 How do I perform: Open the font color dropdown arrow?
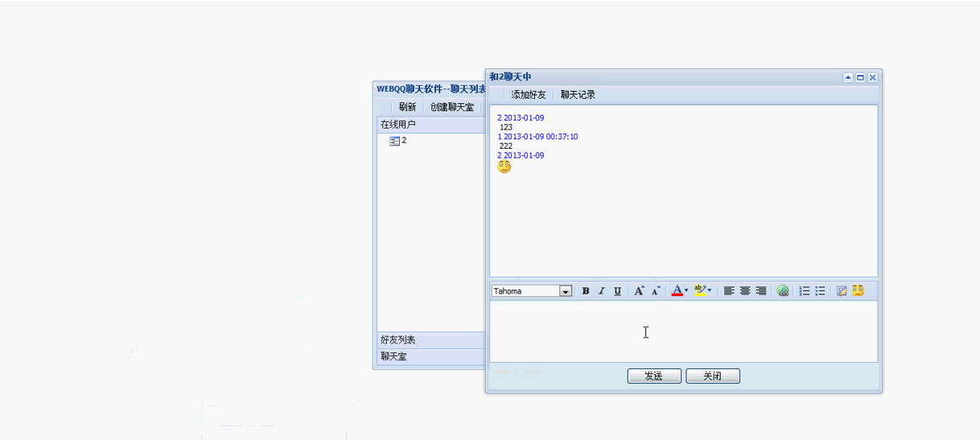686,291
